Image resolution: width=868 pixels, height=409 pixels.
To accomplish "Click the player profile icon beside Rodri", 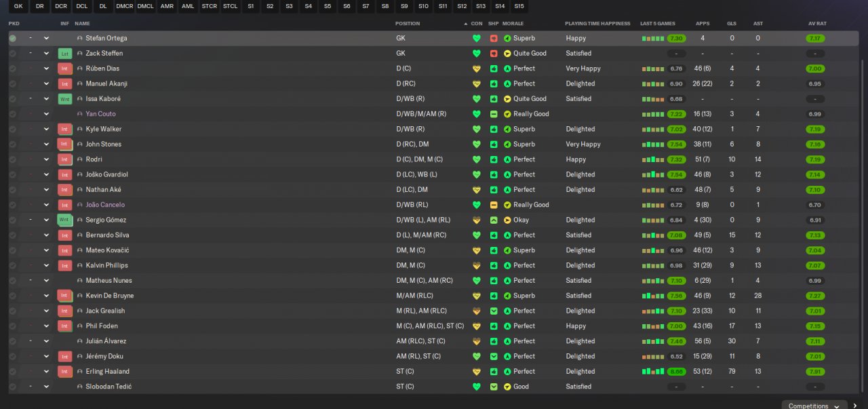I will pyautogui.click(x=80, y=159).
